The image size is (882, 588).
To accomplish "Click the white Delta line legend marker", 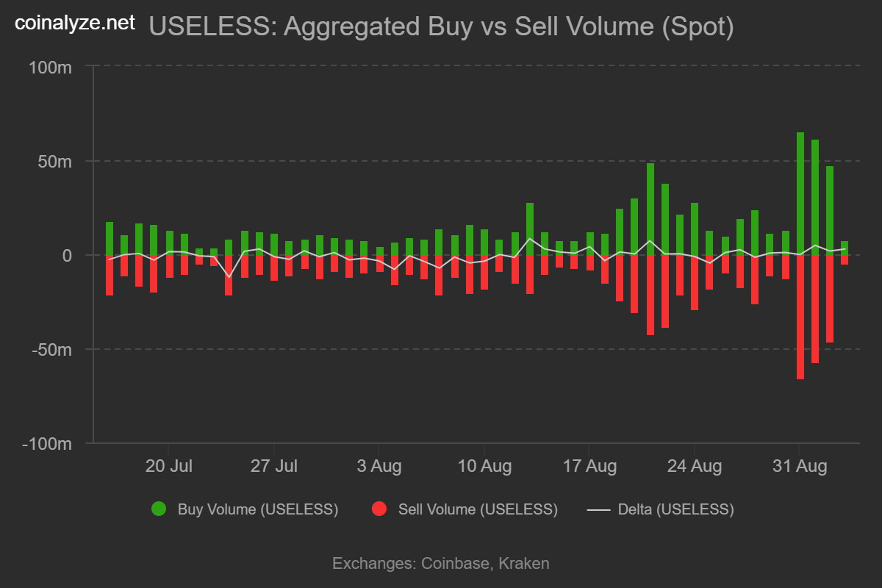I will pyautogui.click(x=598, y=509).
